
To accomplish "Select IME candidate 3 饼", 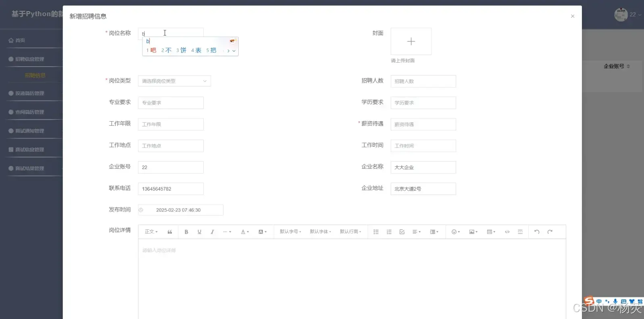I will click(x=181, y=50).
